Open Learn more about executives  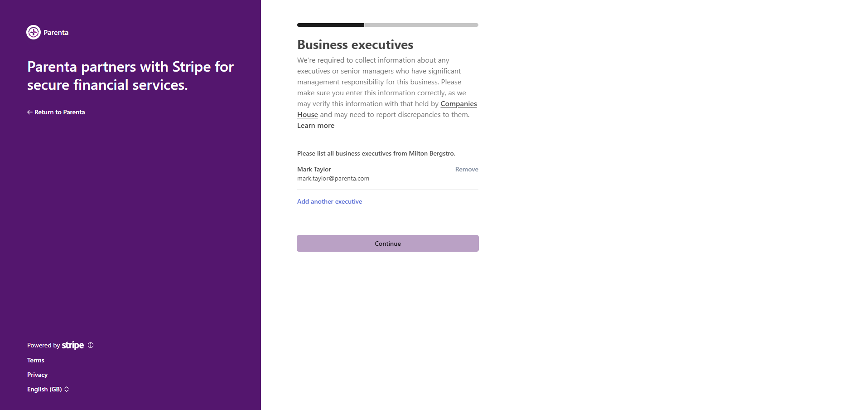316,126
